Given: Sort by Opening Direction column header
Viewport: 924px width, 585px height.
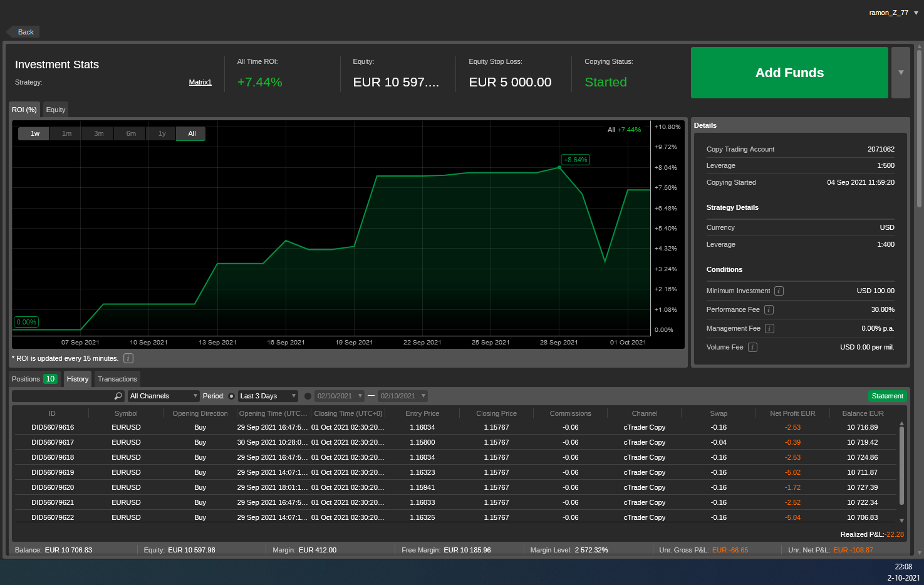Looking at the screenshot, I should click(x=200, y=413).
